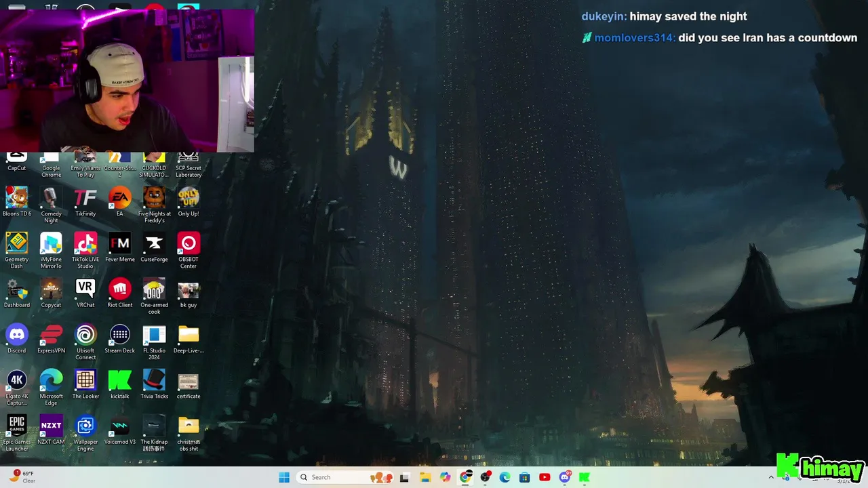Launch the VRChat desktop shortcut
The image size is (868, 488).
click(85, 293)
